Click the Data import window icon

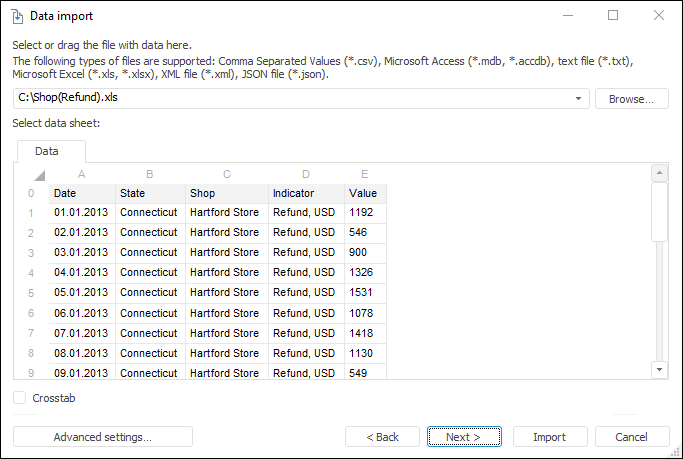coord(17,16)
